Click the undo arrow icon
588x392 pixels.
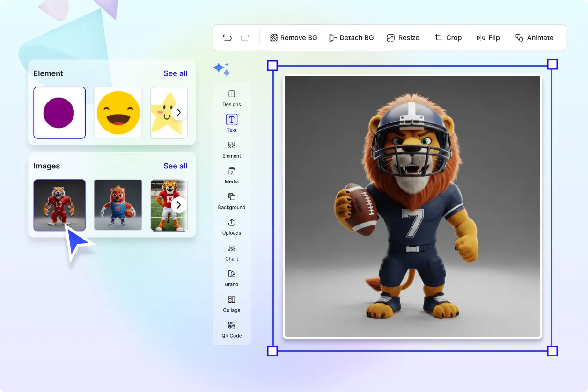pos(227,38)
